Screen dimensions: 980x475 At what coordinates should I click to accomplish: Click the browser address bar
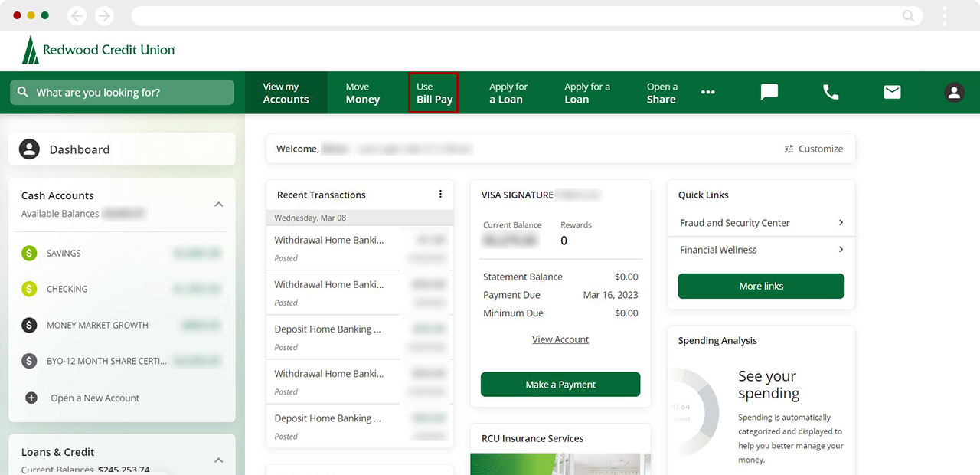point(526,15)
